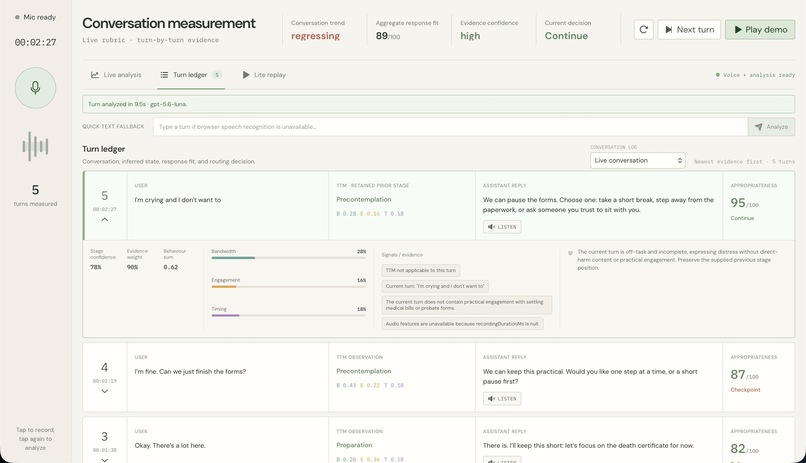
Task: Click the 'Mic ready' status indicator
Action: [35, 17]
